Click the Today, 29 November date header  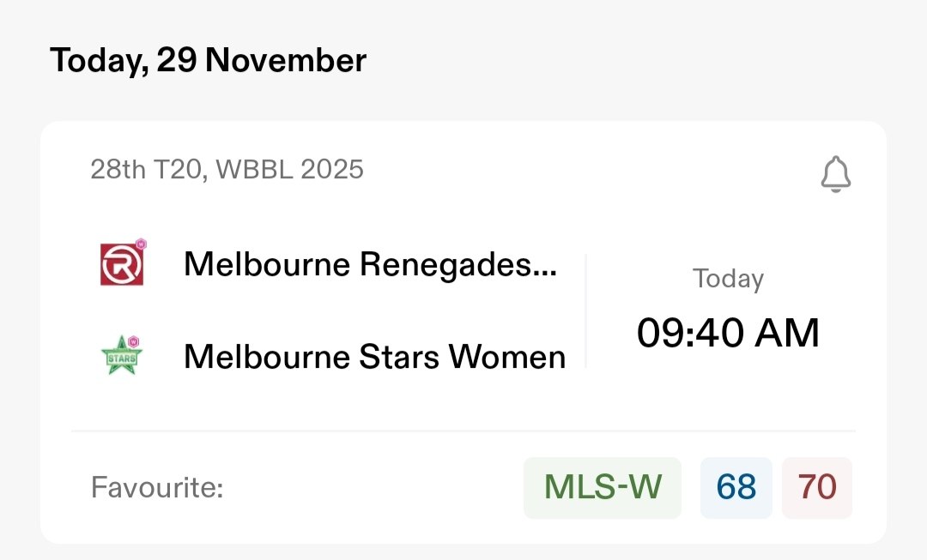208,61
